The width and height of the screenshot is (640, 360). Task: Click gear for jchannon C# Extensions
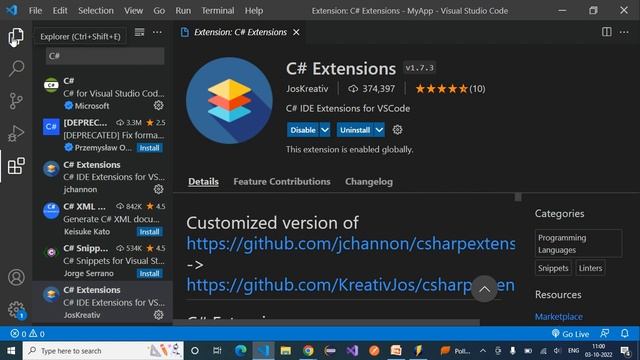click(x=158, y=189)
